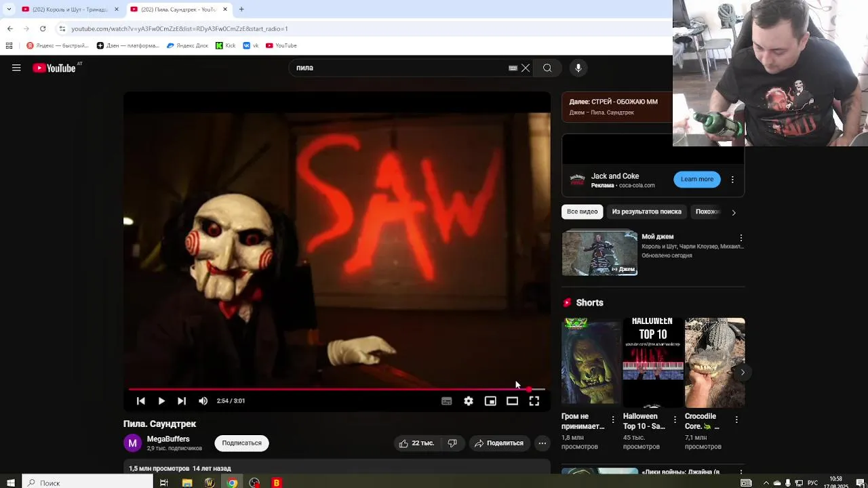Open a new browser tab
This screenshot has height=488, width=868.
pyautogui.click(x=241, y=9)
